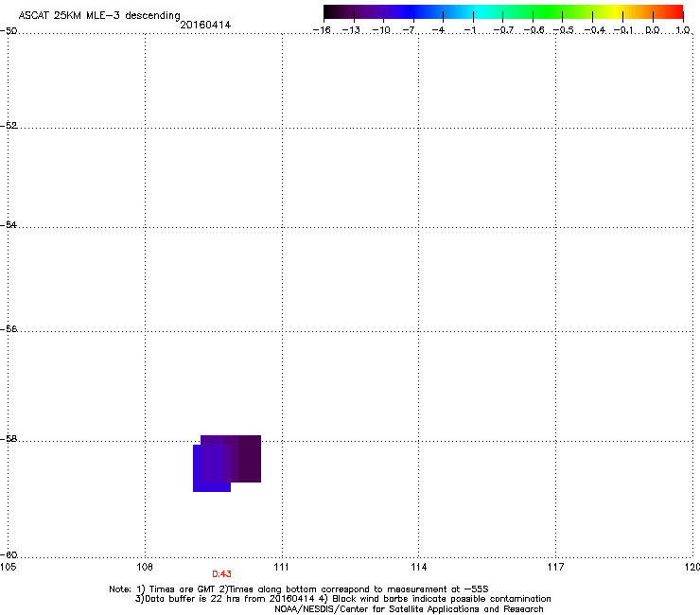This screenshot has height=615, width=700.
Task: Click the Data buffer is 22 hrs note
Action: tap(342, 599)
